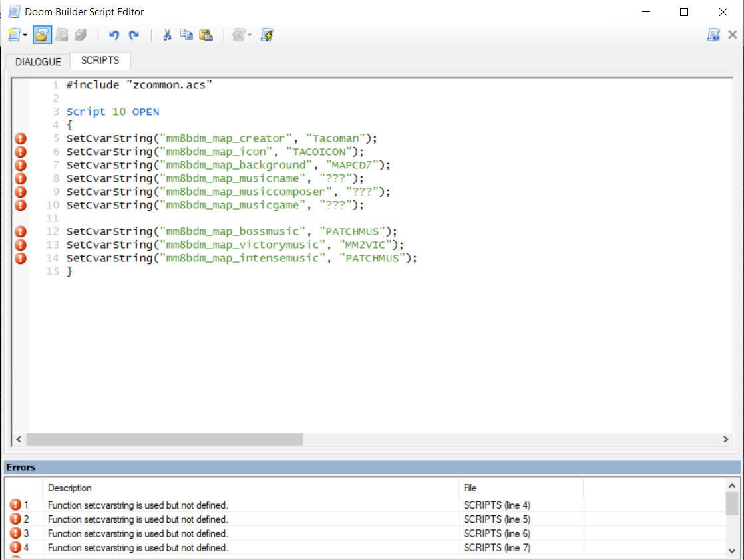Viewport: 744px width, 560px height.
Task: Undo the last edit
Action: point(114,35)
